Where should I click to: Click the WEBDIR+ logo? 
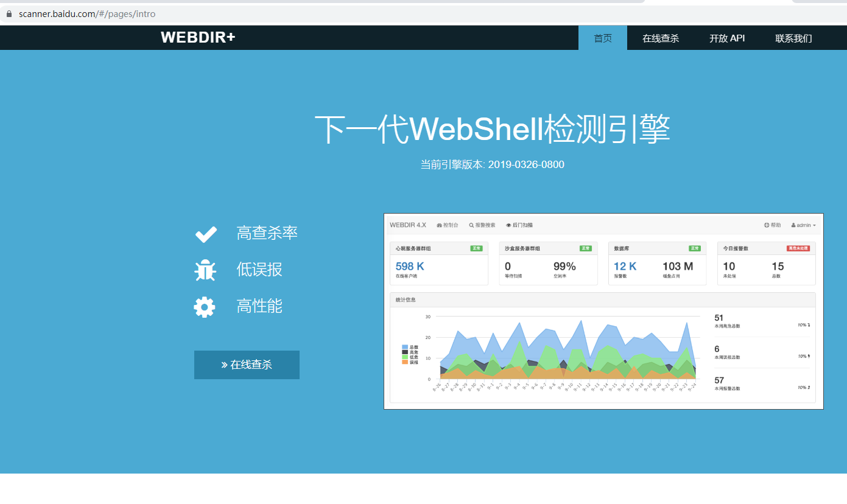tap(198, 37)
